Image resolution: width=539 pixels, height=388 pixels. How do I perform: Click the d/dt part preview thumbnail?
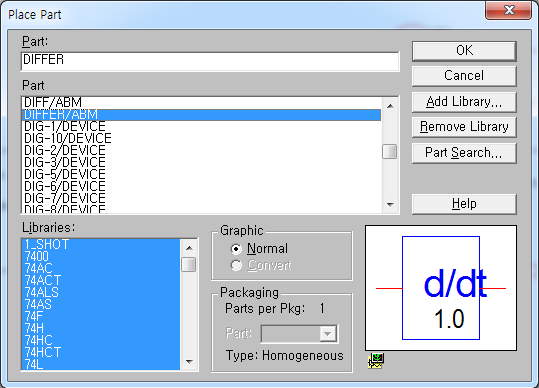click(x=441, y=288)
